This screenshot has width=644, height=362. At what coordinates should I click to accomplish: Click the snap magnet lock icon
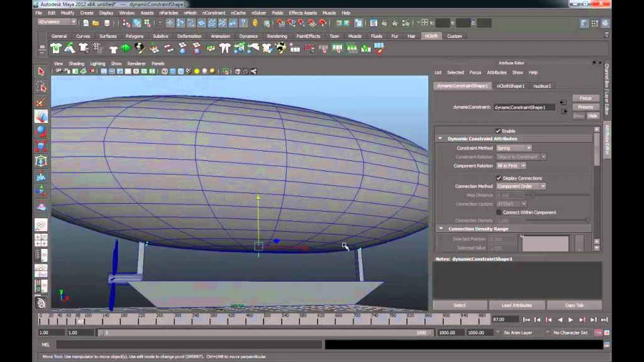(255, 23)
